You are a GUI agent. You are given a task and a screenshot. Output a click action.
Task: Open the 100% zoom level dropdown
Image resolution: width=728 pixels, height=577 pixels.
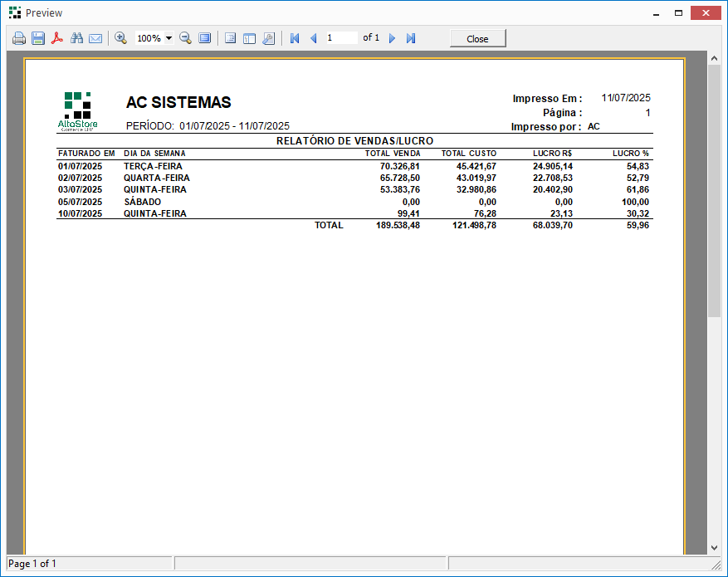pyautogui.click(x=169, y=38)
